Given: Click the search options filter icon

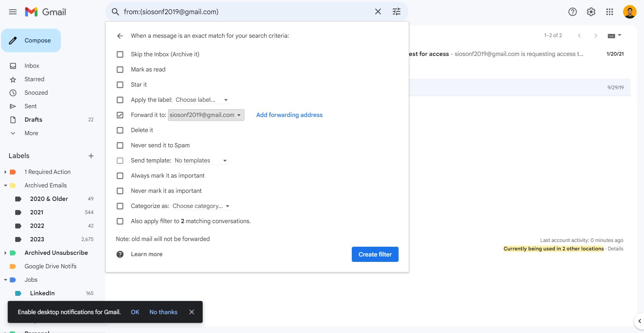Looking at the screenshot, I should pos(396,12).
